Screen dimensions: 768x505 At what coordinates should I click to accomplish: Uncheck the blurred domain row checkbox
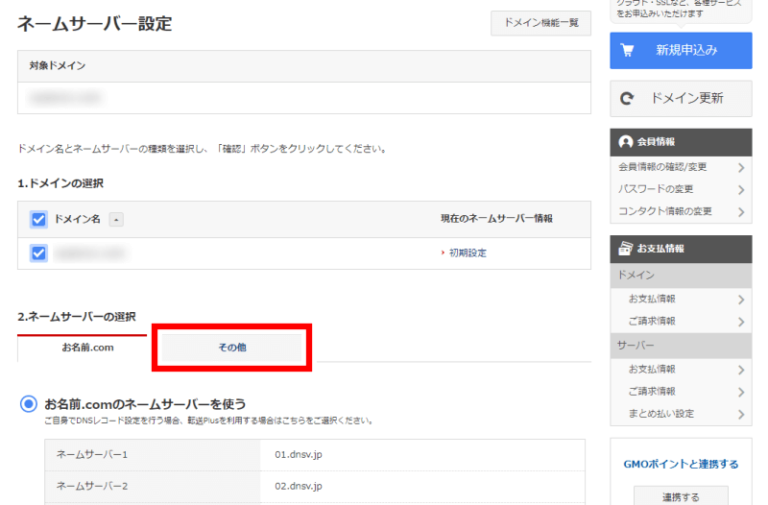40,253
